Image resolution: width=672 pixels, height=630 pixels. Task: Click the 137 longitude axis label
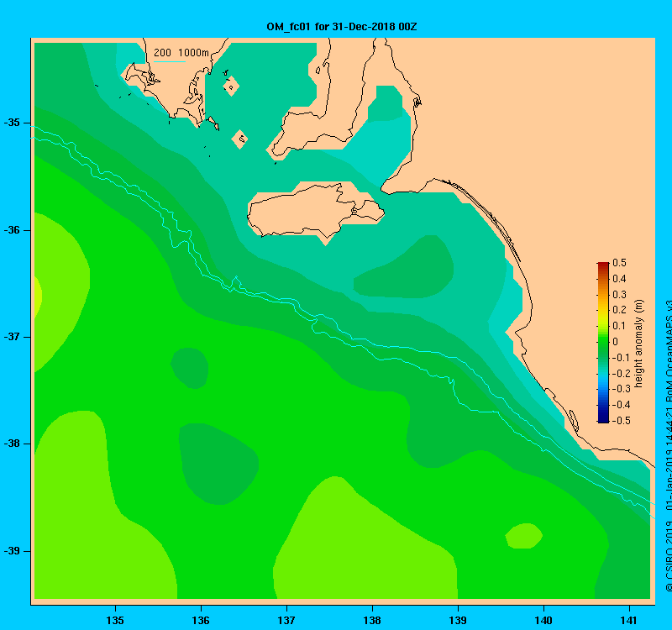point(286,620)
